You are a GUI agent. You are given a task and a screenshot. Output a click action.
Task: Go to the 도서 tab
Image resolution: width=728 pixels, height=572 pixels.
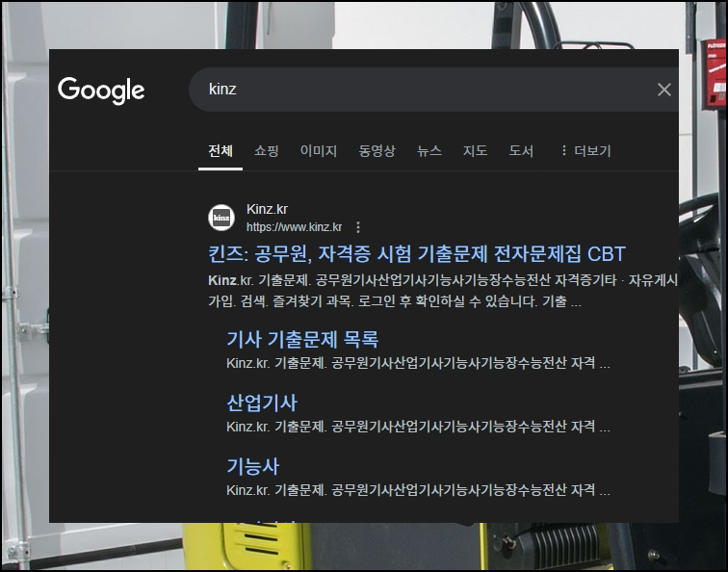tap(521, 151)
